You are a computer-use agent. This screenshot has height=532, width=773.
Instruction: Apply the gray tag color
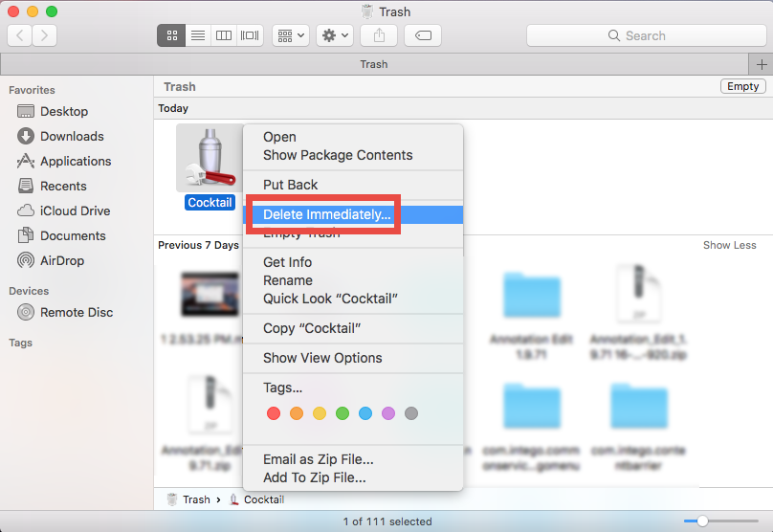[x=411, y=413]
